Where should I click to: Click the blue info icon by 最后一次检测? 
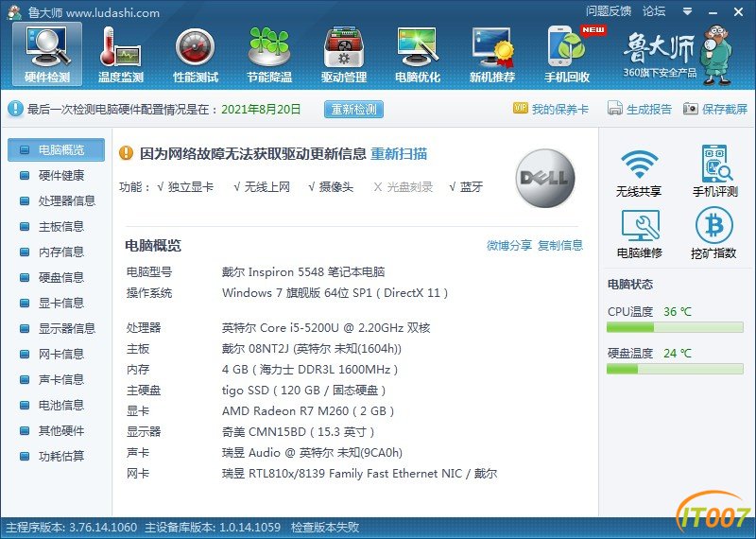click(x=15, y=109)
